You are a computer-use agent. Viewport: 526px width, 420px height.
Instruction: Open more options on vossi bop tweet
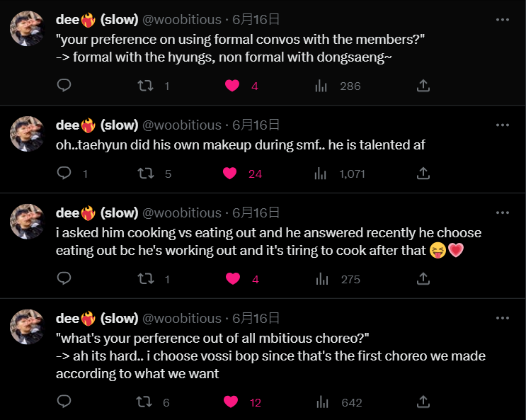pos(503,318)
